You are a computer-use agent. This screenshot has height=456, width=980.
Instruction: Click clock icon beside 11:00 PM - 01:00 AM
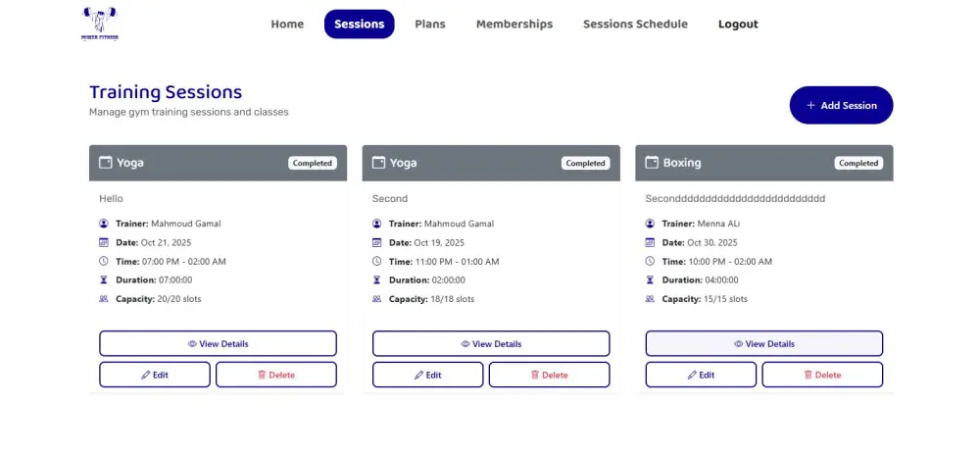[x=377, y=262]
